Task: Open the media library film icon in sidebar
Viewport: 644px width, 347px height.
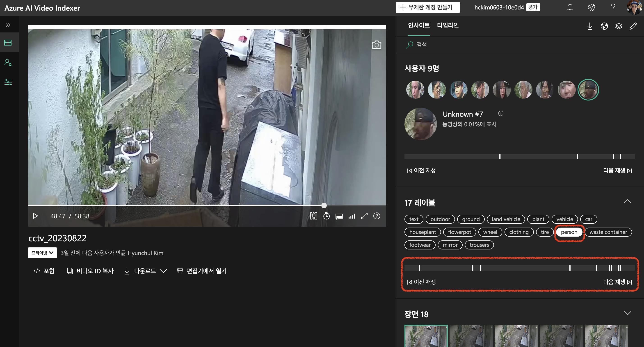Action: (8, 43)
